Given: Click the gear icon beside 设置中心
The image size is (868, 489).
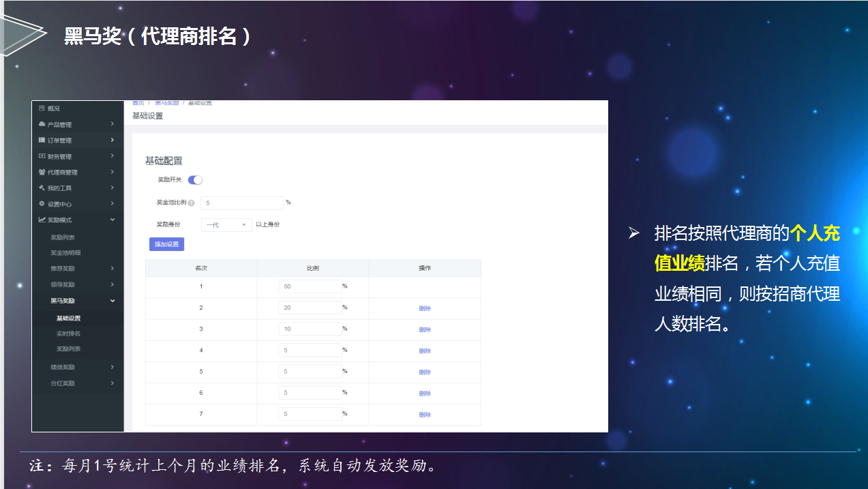Looking at the screenshot, I should [x=42, y=203].
